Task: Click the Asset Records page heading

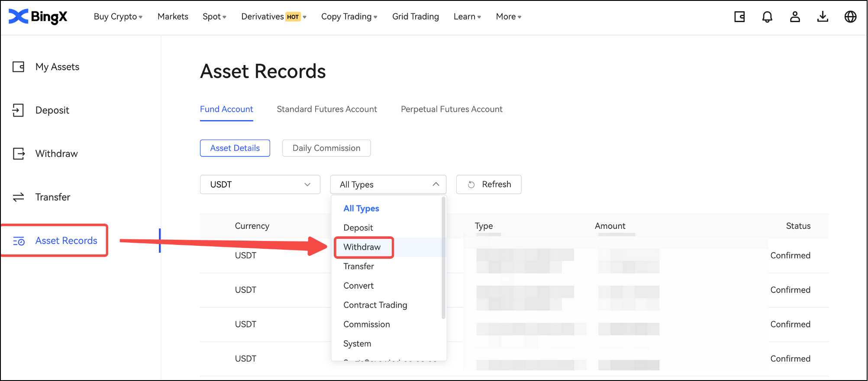Action: coord(263,71)
